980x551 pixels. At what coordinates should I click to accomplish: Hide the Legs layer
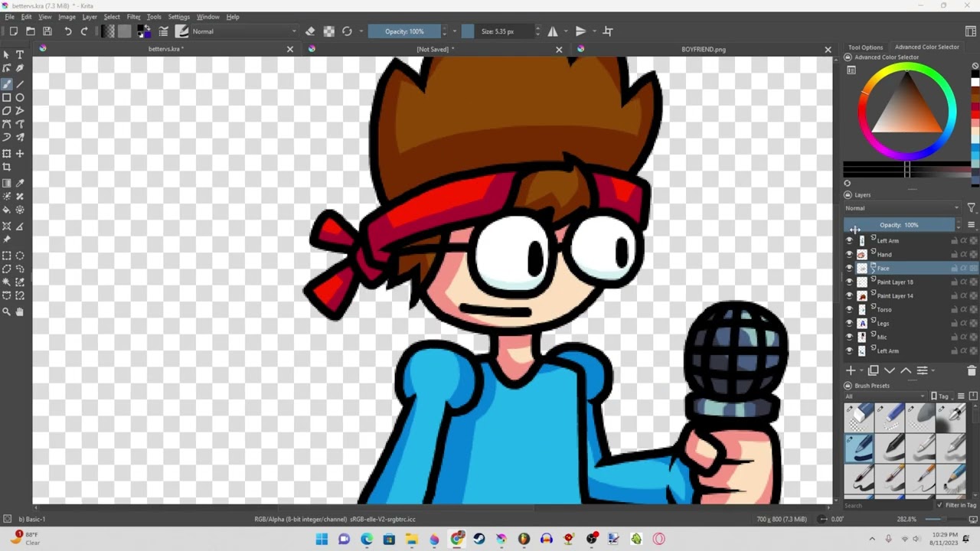pyautogui.click(x=849, y=323)
